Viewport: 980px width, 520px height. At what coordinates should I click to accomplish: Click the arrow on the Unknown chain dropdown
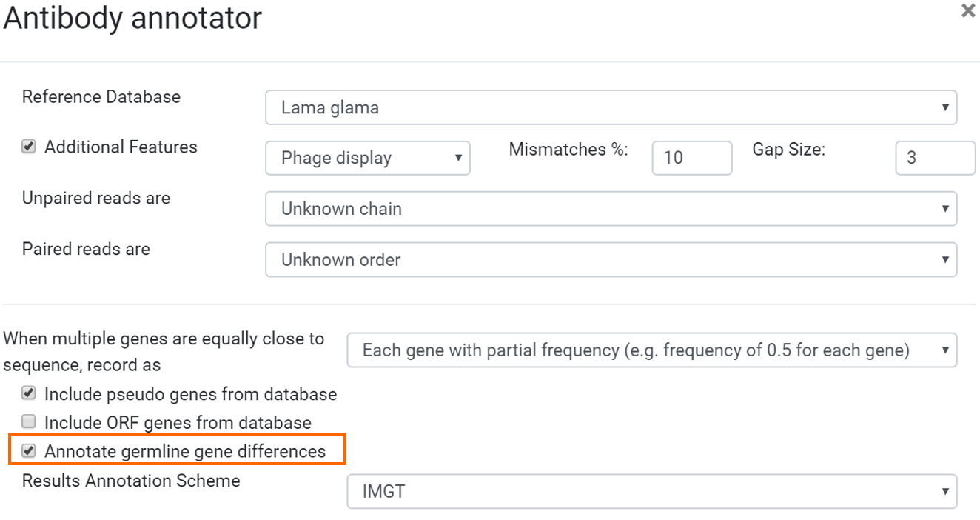(x=945, y=209)
